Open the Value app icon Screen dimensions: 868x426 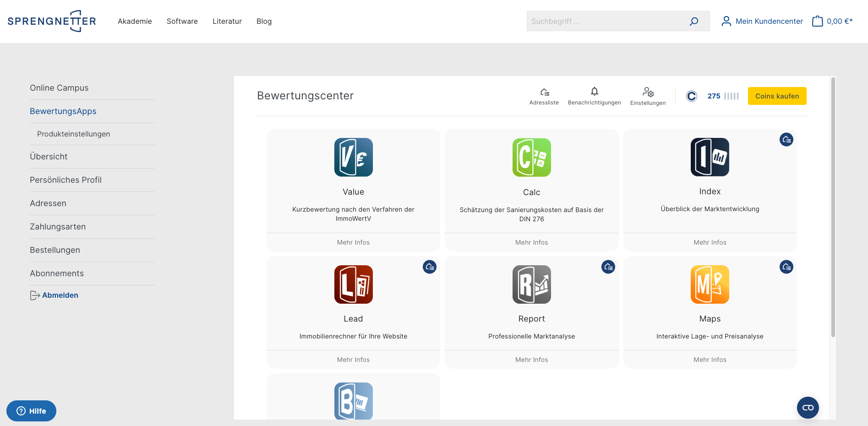353,157
